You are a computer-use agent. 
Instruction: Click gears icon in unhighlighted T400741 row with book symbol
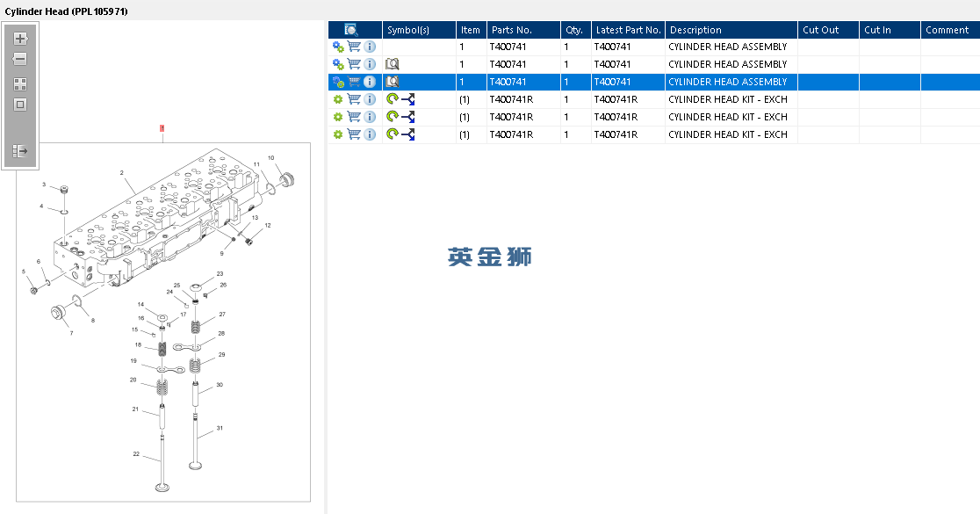coord(338,64)
